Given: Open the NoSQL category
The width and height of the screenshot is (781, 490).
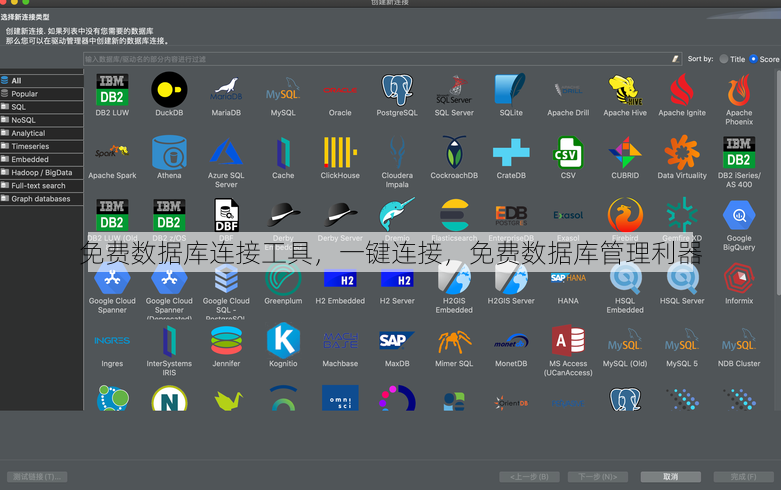Looking at the screenshot, I should click(x=42, y=120).
